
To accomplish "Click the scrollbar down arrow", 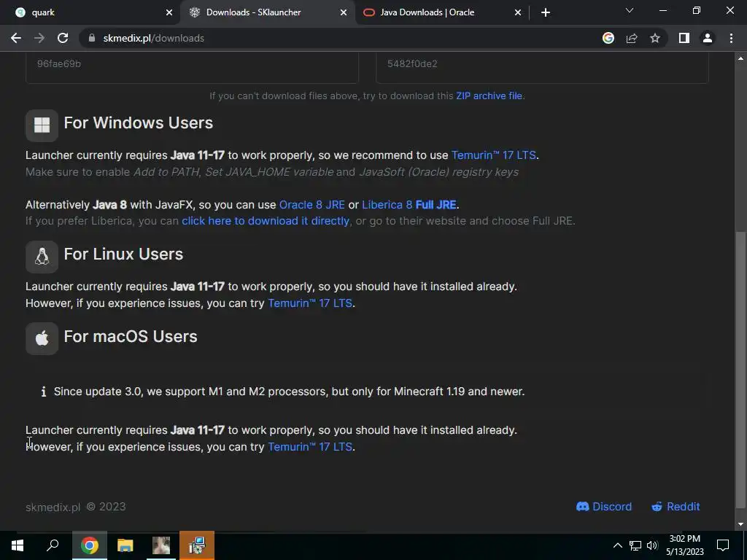I will point(740,524).
